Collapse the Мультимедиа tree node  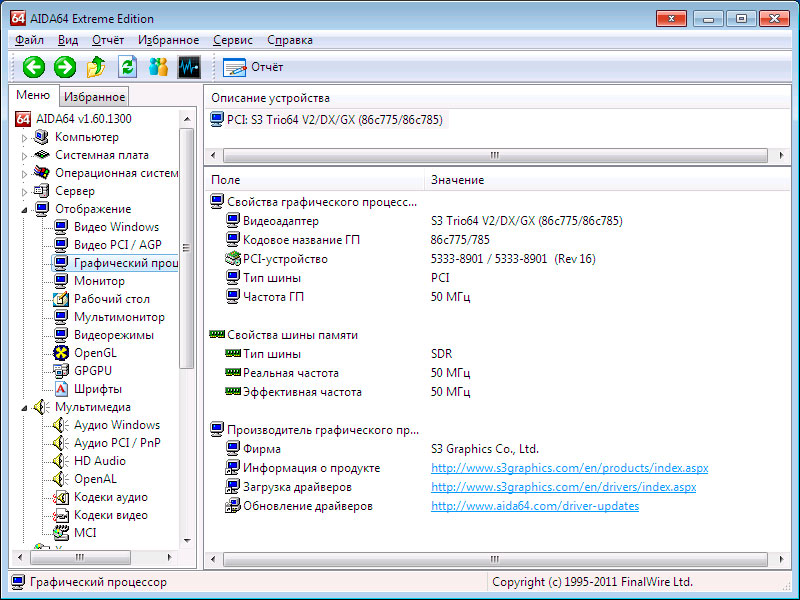(x=25, y=408)
